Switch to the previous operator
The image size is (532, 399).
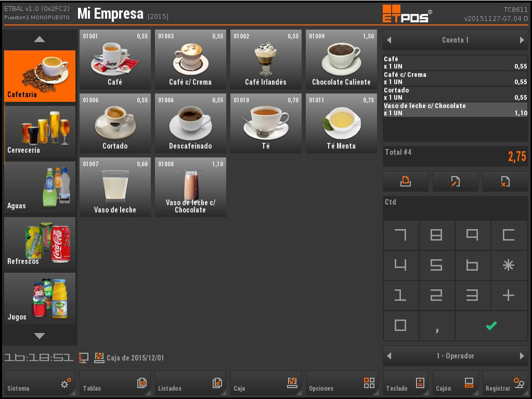point(389,355)
